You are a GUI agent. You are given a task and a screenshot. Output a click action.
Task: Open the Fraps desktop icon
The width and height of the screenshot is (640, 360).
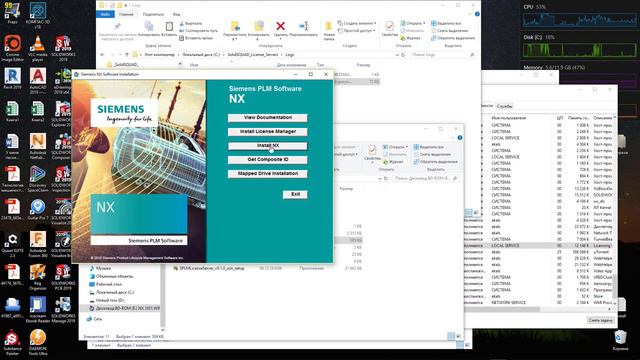click(x=12, y=12)
